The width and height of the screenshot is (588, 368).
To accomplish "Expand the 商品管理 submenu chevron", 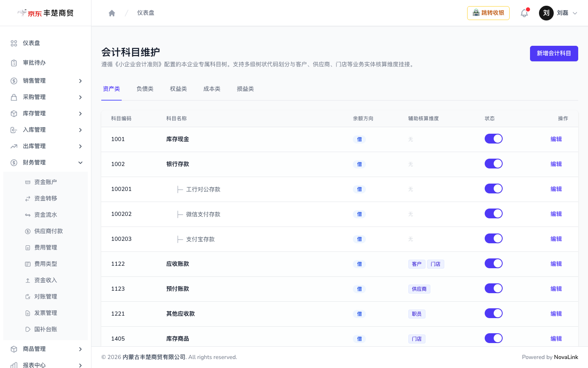I will coord(80,349).
